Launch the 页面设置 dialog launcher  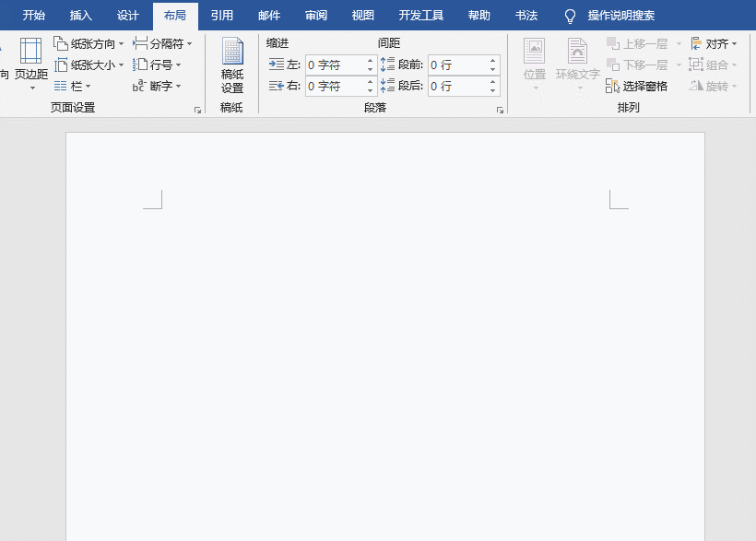click(197, 111)
